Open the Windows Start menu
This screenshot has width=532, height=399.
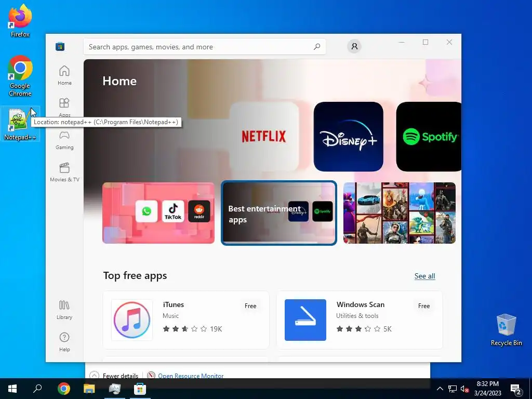click(12, 389)
